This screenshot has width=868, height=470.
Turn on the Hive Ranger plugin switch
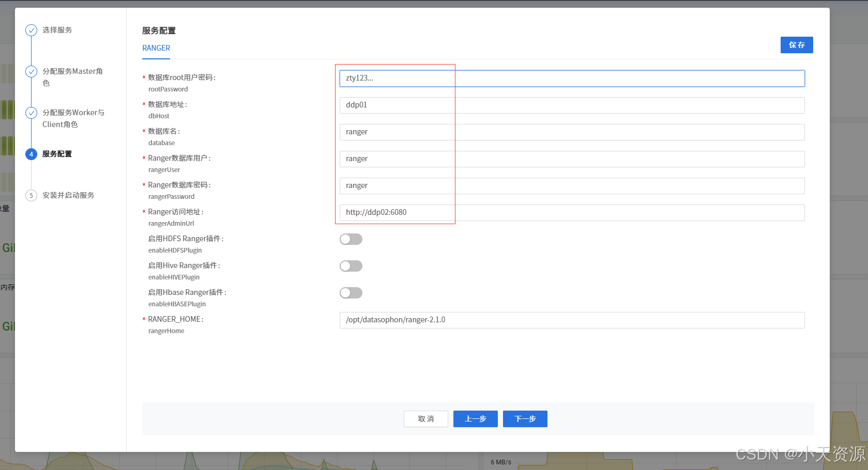[x=351, y=266]
